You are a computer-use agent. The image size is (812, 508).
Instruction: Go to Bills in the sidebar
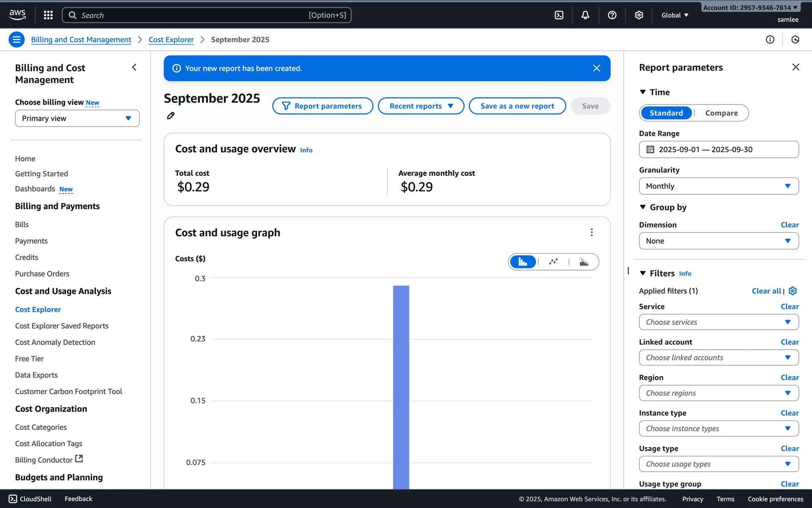tap(22, 224)
